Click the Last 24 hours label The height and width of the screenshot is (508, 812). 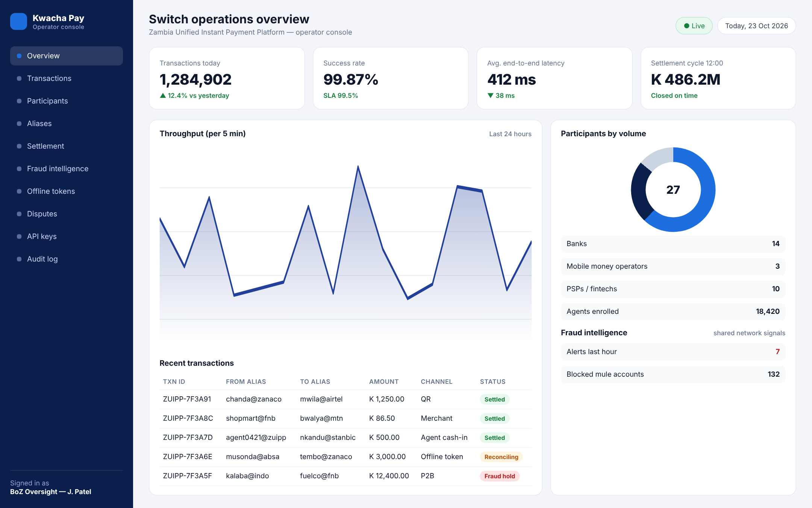(510, 134)
